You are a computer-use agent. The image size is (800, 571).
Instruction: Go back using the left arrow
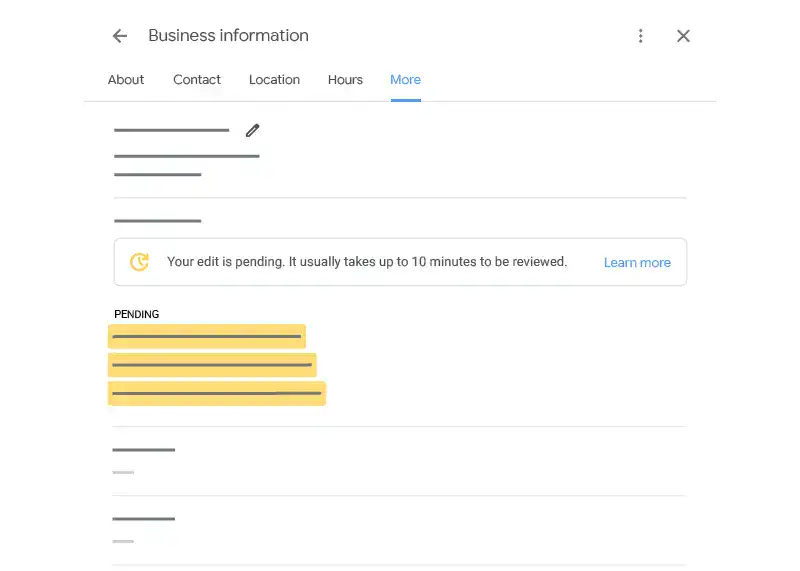(x=120, y=36)
